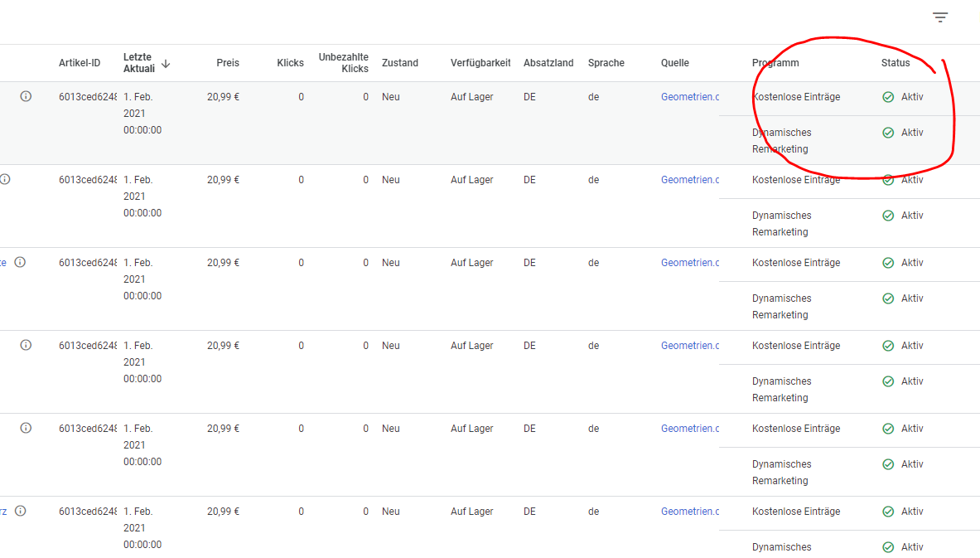980x558 pixels.
Task: Click the Verfügbarkeit column header
Action: click(x=480, y=63)
